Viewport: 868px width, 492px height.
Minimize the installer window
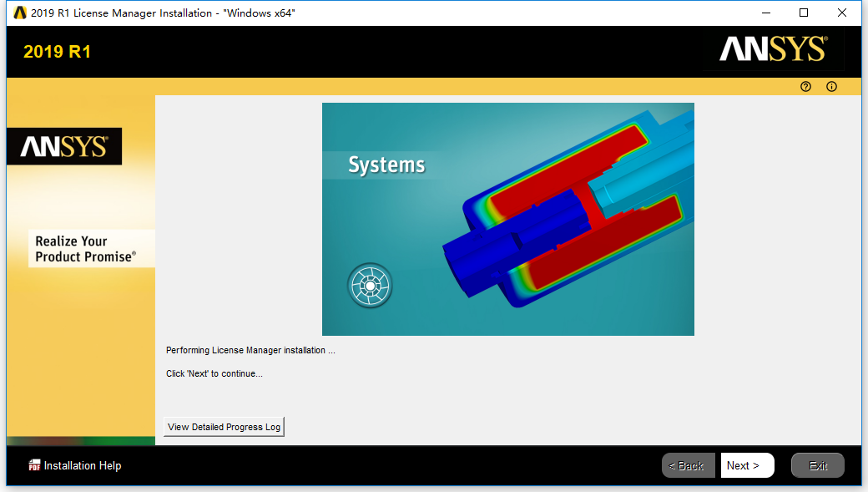[x=766, y=13]
